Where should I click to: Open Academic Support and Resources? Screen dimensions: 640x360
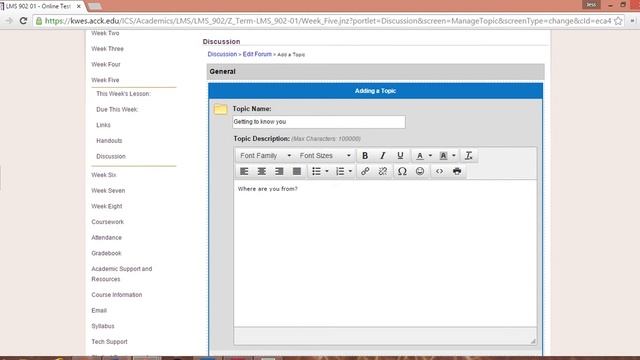pos(122,274)
